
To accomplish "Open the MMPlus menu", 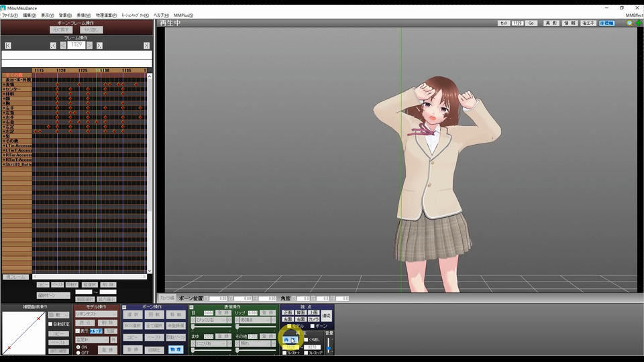I will click(182, 15).
